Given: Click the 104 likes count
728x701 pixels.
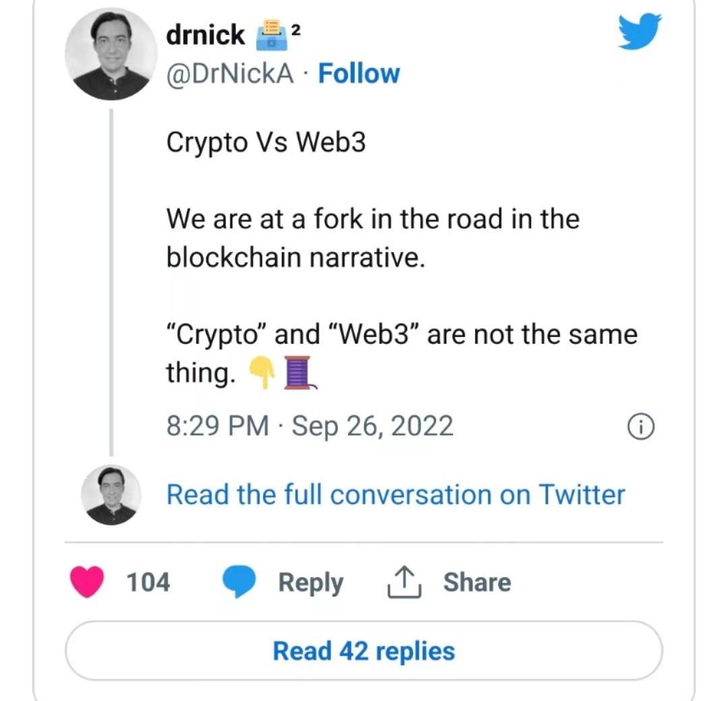Looking at the screenshot, I should click(x=148, y=582).
